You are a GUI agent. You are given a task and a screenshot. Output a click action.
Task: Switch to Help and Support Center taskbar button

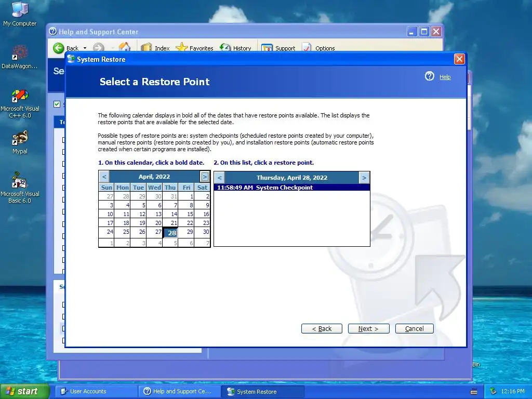pos(179,391)
